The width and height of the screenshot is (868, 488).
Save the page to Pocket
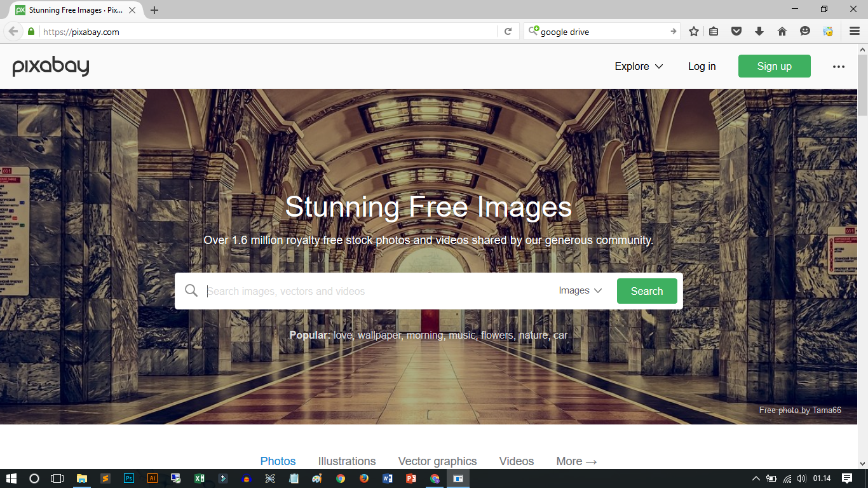(x=736, y=31)
